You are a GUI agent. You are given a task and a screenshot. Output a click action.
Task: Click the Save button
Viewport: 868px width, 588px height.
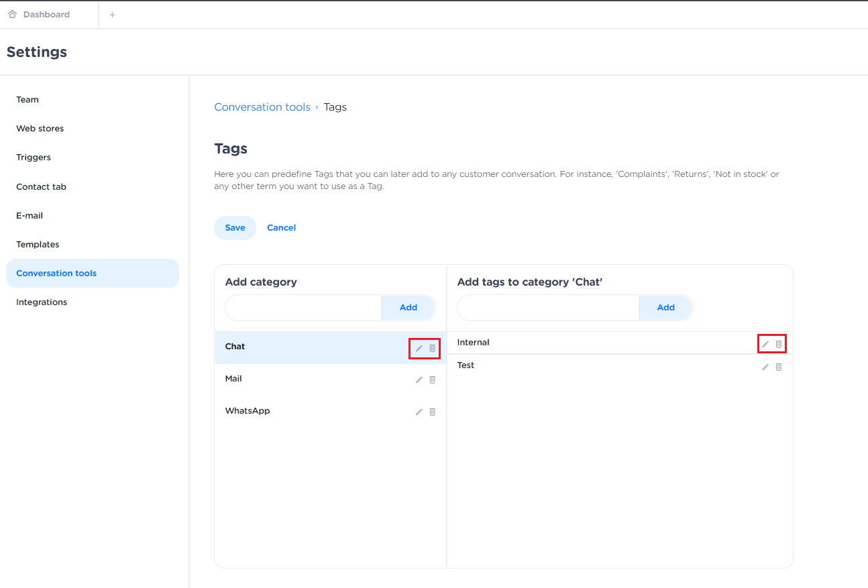click(235, 228)
